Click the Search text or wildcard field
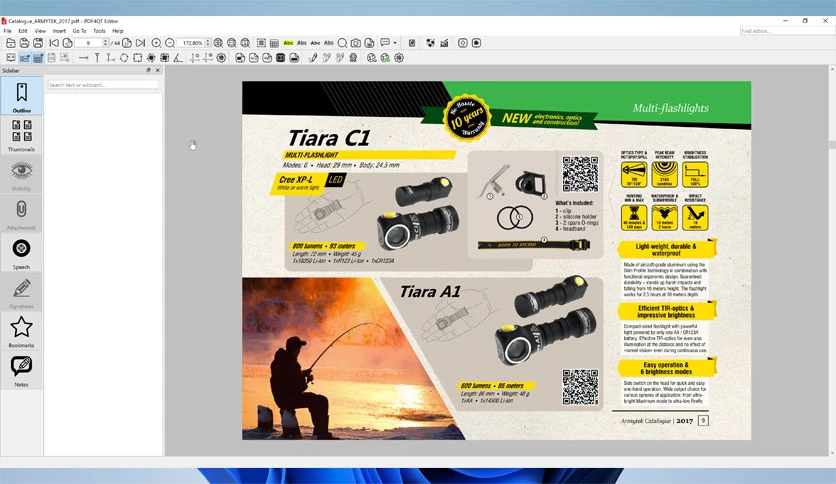 pyautogui.click(x=103, y=85)
